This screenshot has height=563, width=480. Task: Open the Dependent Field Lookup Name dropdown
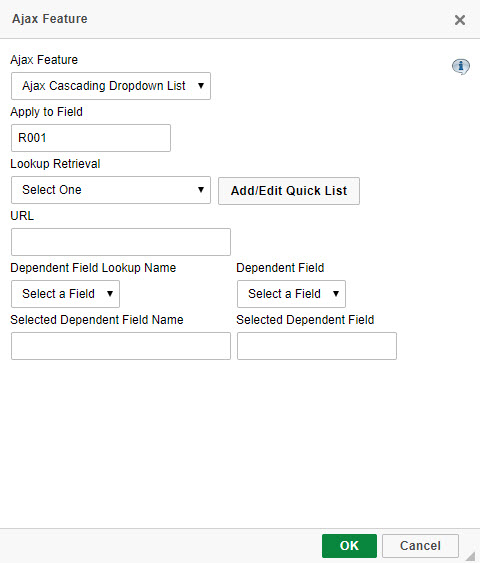65,294
